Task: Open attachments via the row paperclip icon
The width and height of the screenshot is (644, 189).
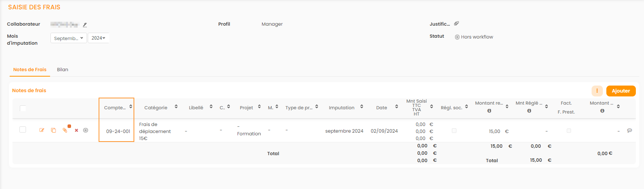Action: tap(65, 130)
